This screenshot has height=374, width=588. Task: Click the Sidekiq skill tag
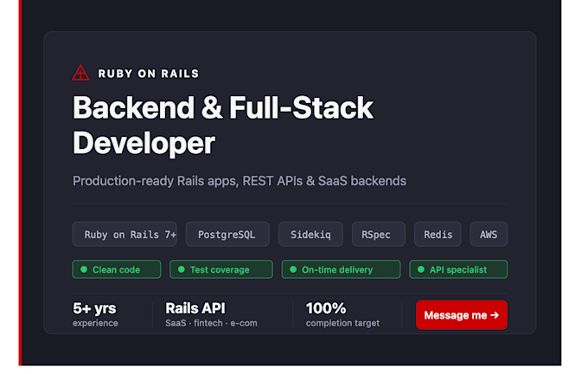click(310, 235)
